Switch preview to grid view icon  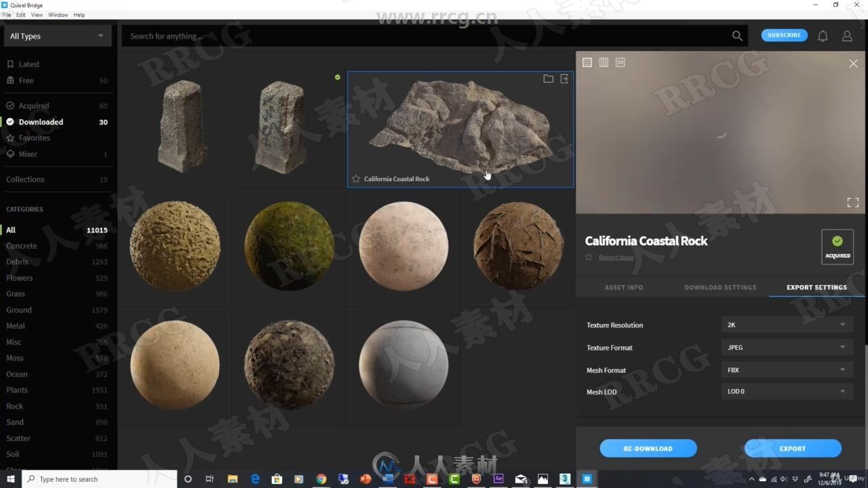coord(587,62)
